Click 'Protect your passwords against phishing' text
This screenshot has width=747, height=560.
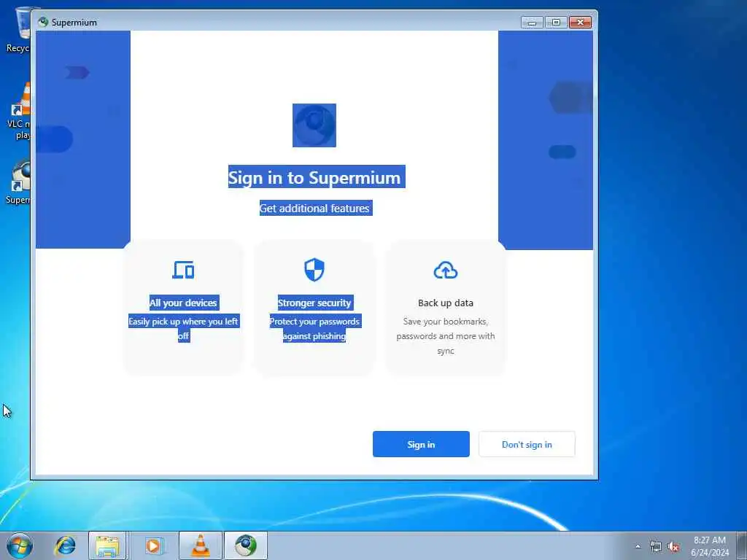tap(314, 329)
